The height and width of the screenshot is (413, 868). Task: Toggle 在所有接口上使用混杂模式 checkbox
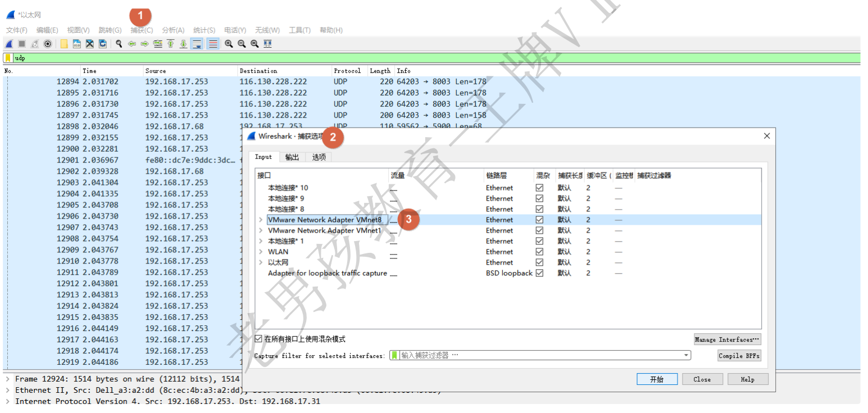point(258,339)
